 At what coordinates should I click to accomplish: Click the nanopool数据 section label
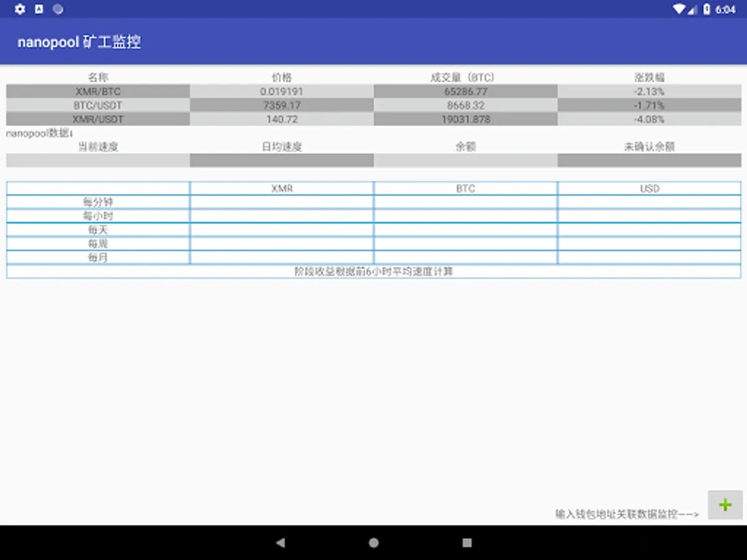[x=40, y=133]
